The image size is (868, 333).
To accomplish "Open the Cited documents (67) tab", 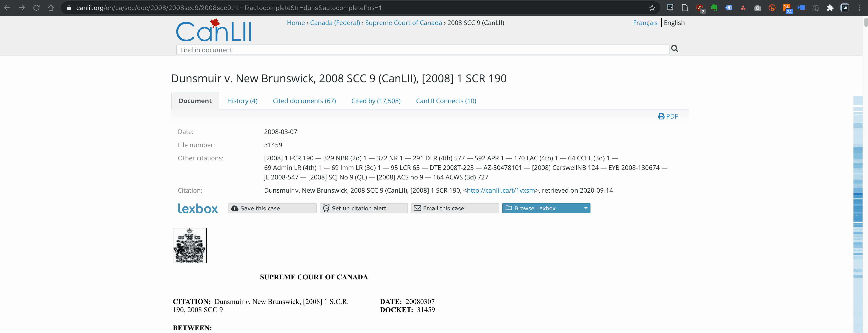I will pos(304,101).
